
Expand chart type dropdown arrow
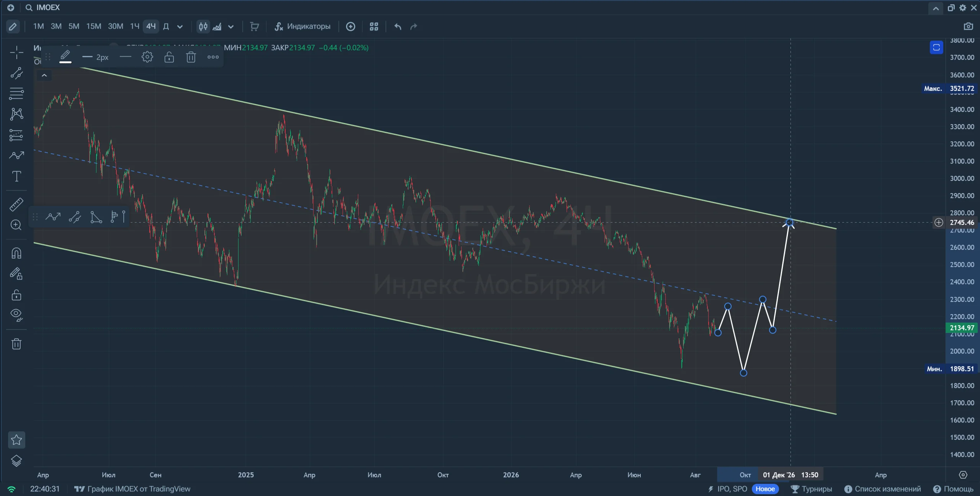231,27
